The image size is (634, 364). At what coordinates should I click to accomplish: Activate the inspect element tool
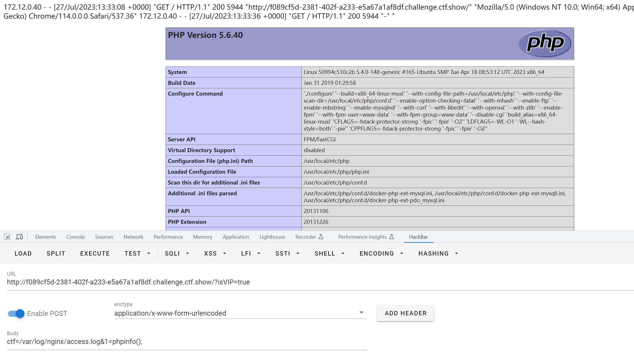pyautogui.click(x=7, y=237)
